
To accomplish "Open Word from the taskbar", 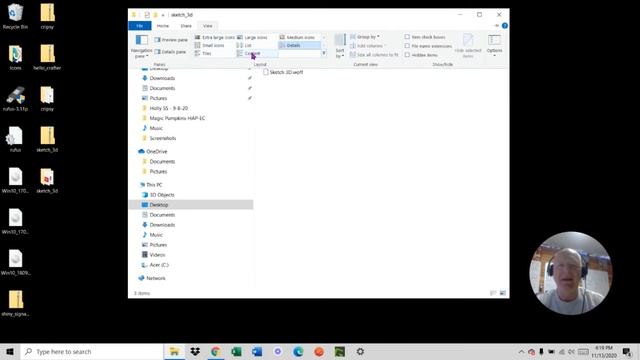I will click(257, 352).
